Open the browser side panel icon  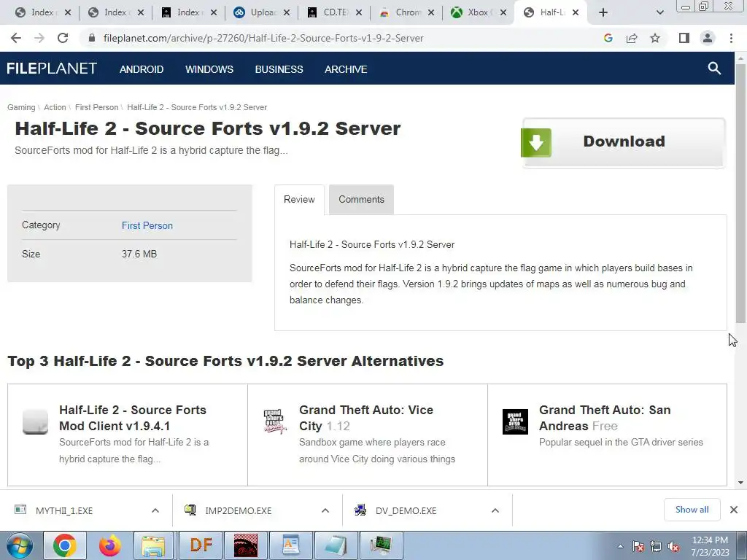[x=684, y=38]
